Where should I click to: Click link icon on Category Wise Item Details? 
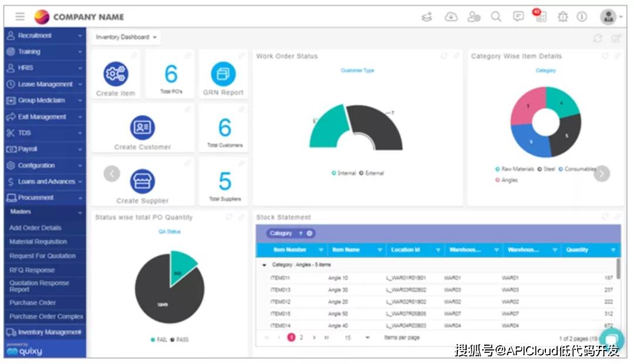[617, 56]
